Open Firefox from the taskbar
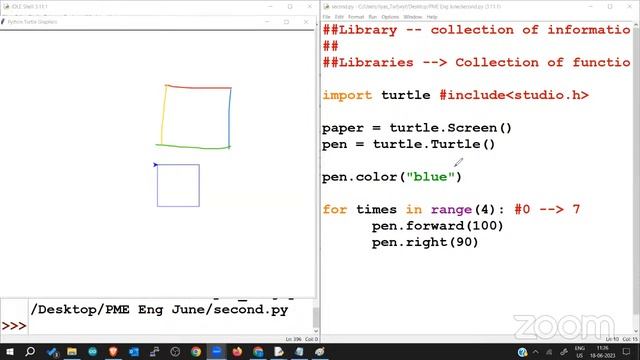This screenshot has width=640, height=360. 237,351
